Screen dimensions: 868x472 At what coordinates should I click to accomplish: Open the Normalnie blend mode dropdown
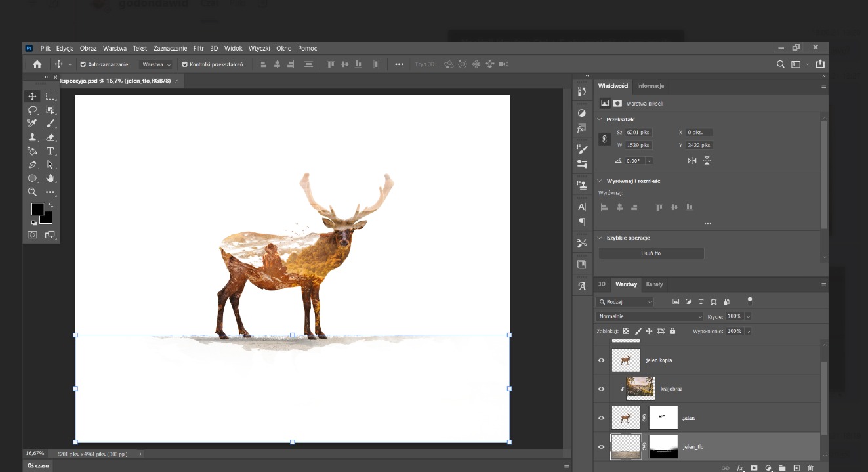[x=649, y=316]
